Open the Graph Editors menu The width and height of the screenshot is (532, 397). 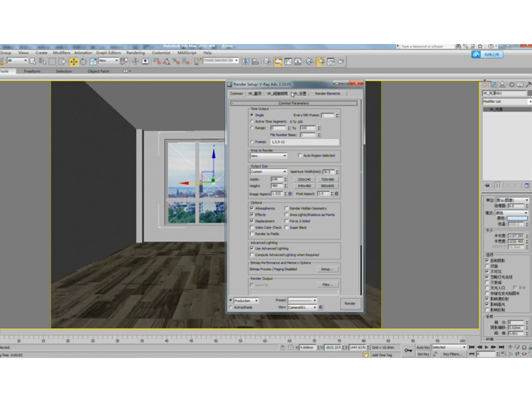click(109, 52)
